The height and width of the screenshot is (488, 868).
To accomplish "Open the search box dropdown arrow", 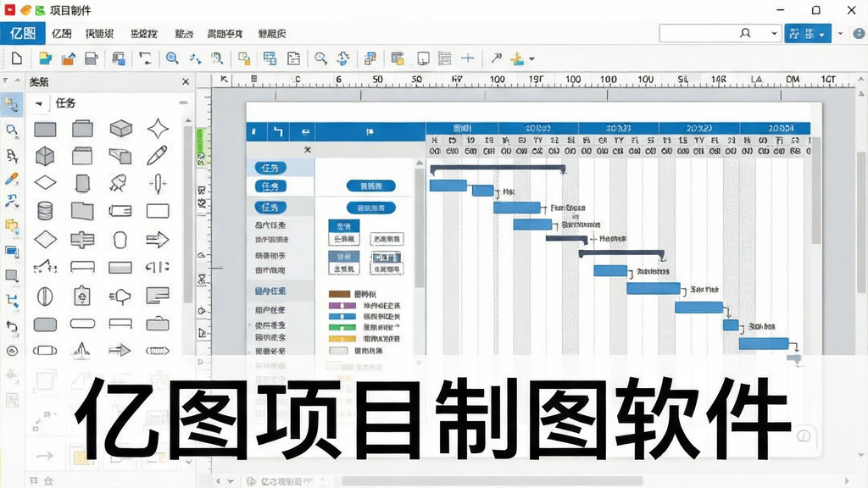I will pyautogui.click(x=774, y=34).
